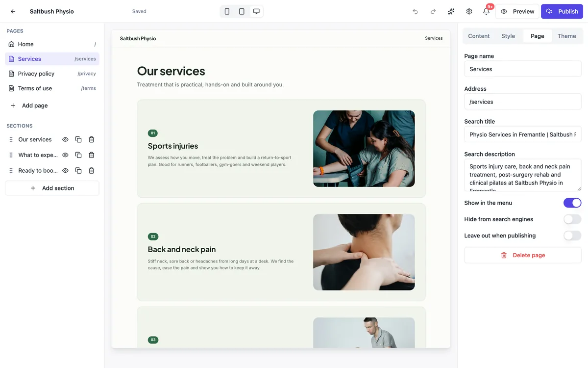
Task: Grab the Our services drag handle
Action: click(11, 139)
